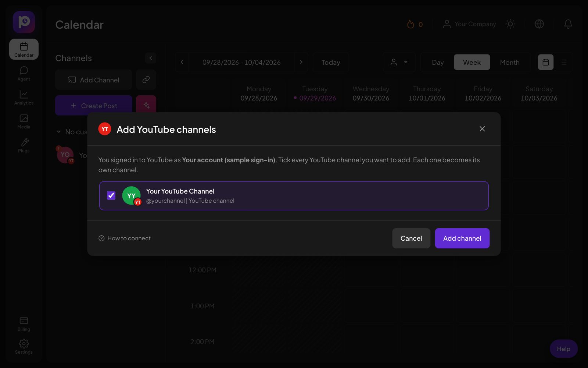Open the person filter dropdown
The image size is (588, 368).
click(399, 62)
